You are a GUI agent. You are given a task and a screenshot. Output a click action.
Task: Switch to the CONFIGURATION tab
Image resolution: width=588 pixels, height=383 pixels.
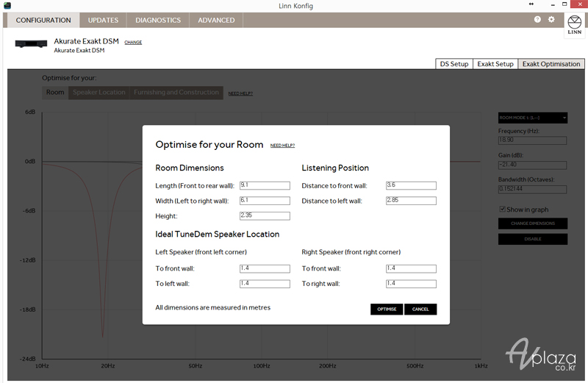(43, 21)
